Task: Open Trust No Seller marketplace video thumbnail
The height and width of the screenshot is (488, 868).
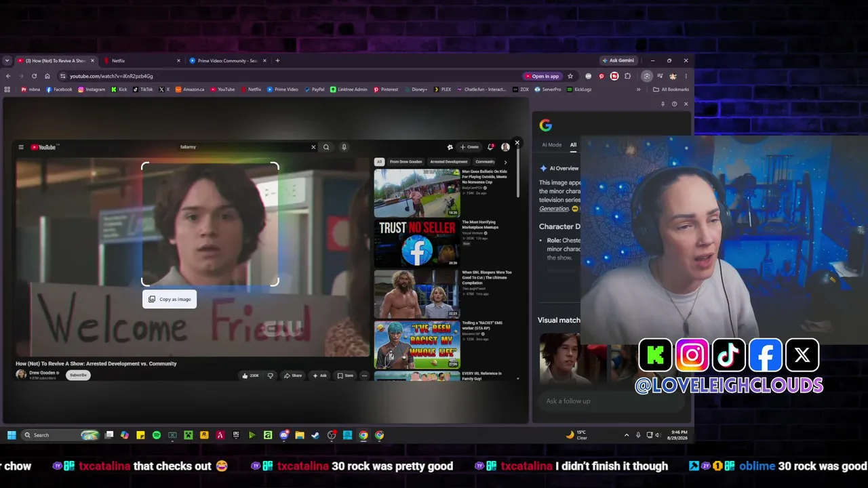Action: click(x=416, y=243)
